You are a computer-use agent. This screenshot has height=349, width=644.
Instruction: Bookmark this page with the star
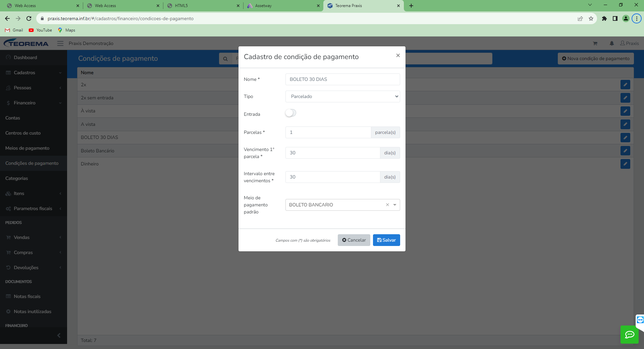[591, 18]
